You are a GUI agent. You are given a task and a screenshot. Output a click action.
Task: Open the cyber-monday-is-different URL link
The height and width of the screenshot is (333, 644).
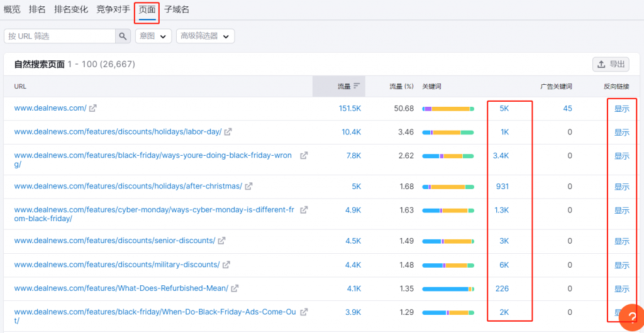tap(155, 214)
